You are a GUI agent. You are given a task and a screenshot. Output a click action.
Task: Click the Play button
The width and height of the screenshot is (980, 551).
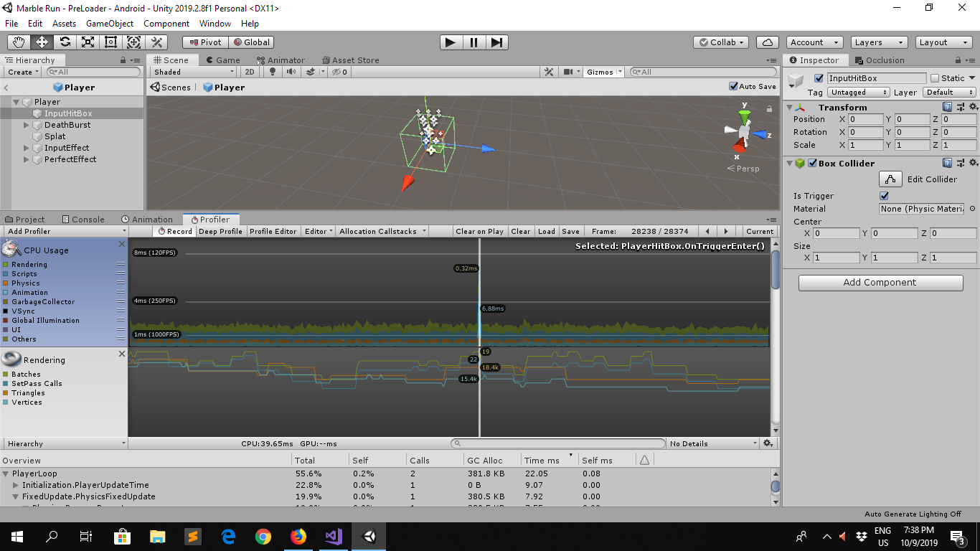pyautogui.click(x=450, y=42)
